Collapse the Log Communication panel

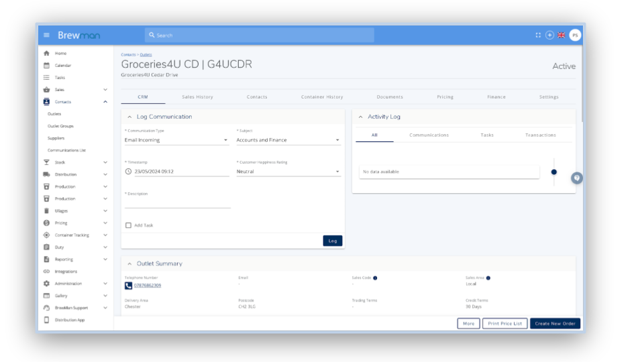[129, 117]
